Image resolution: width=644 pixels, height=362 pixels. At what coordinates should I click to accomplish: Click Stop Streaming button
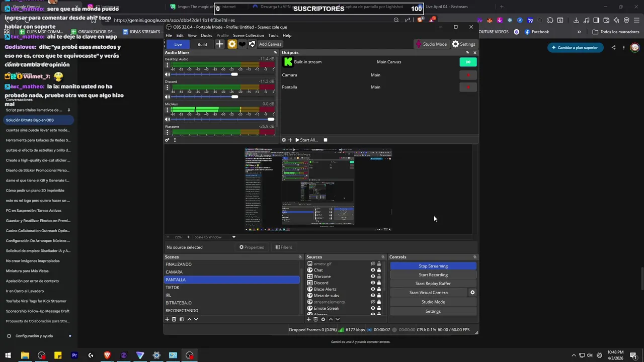[x=433, y=266]
